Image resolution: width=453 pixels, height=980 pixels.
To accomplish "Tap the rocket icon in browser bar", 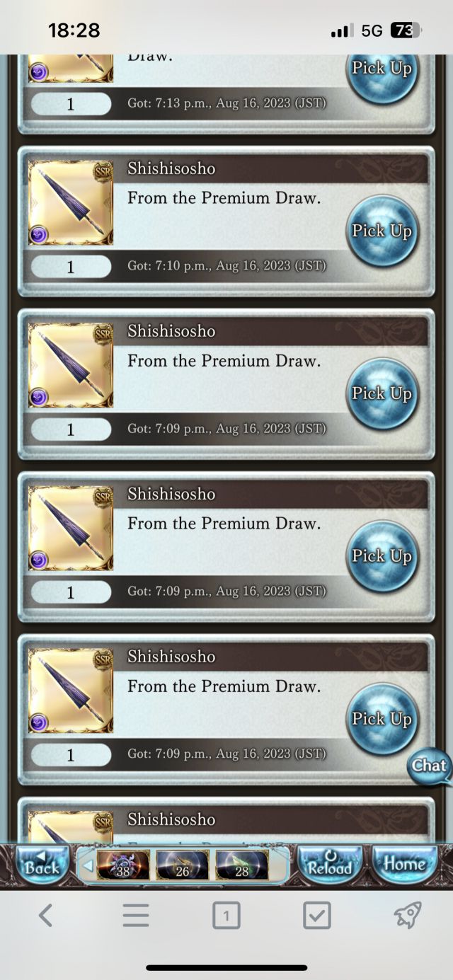I will pyautogui.click(x=408, y=916).
